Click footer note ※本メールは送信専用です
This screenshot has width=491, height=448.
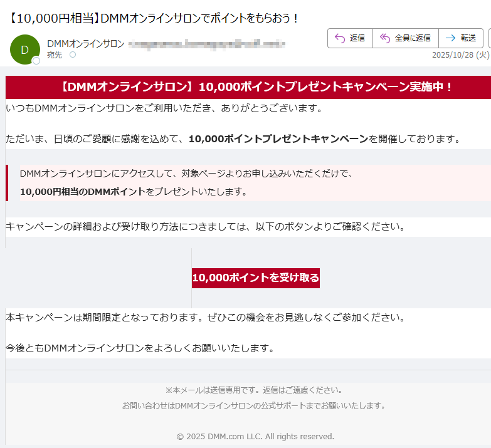click(x=253, y=390)
